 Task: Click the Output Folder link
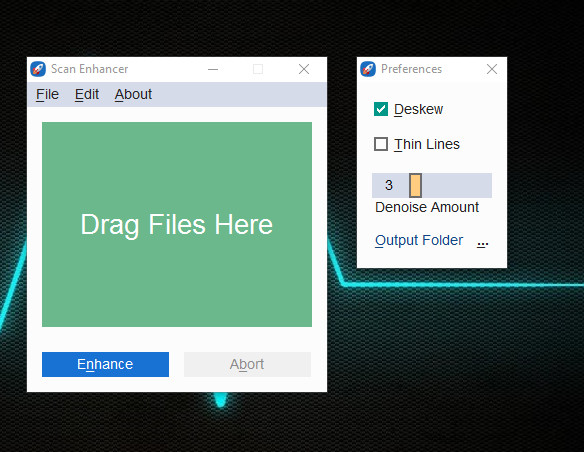[x=419, y=241]
